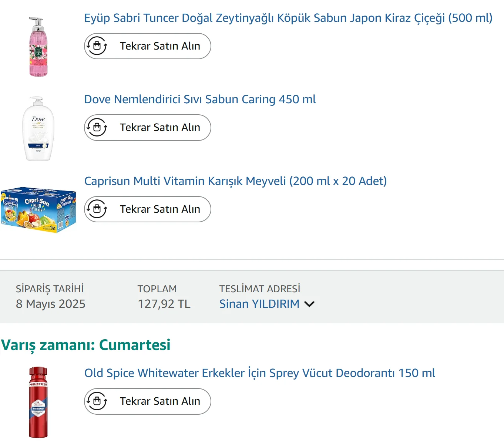Open the Caprisun Multi Vitamin Karışık Meyveli link

[x=235, y=181]
